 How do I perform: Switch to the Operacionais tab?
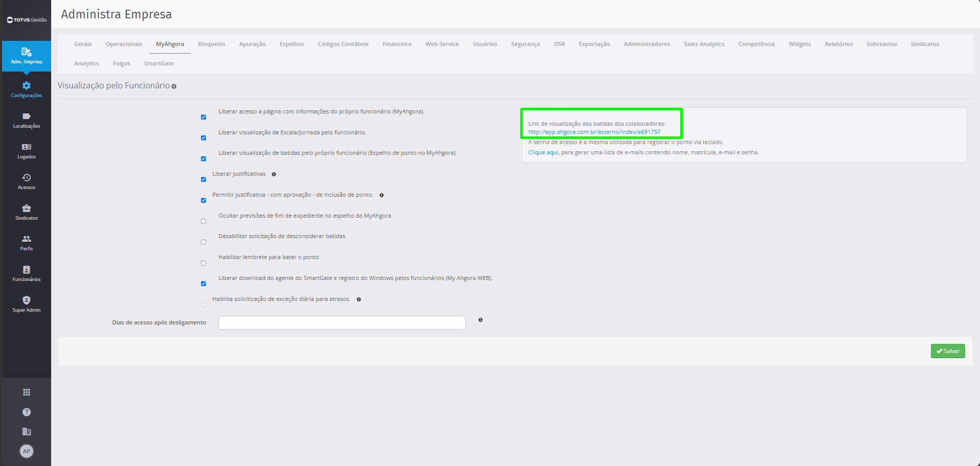(x=124, y=44)
